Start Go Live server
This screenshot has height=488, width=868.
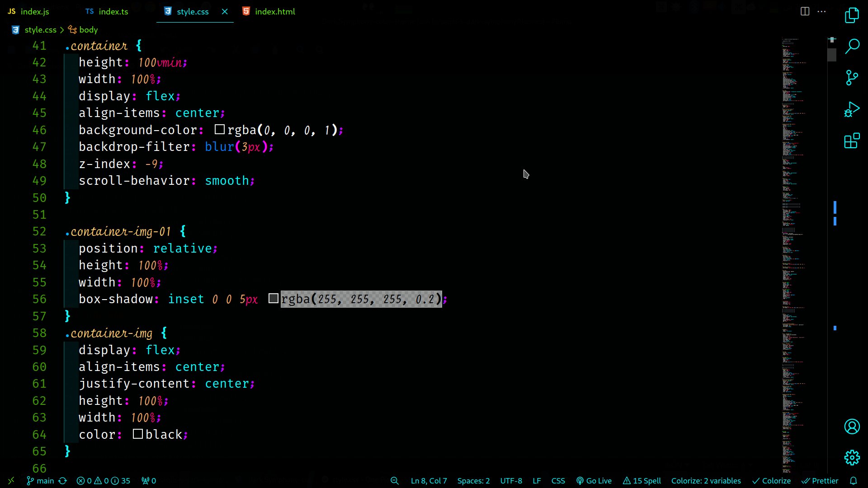pos(594,481)
